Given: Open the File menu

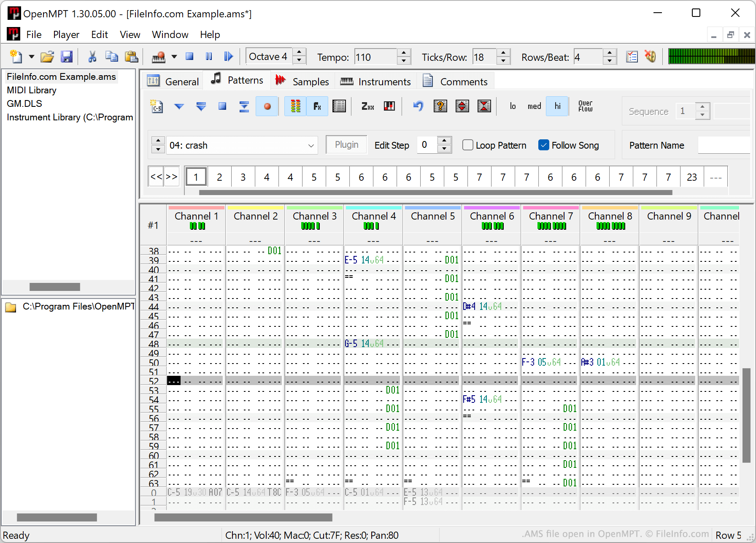Looking at the screenshot, I should [x=34, y=35].
